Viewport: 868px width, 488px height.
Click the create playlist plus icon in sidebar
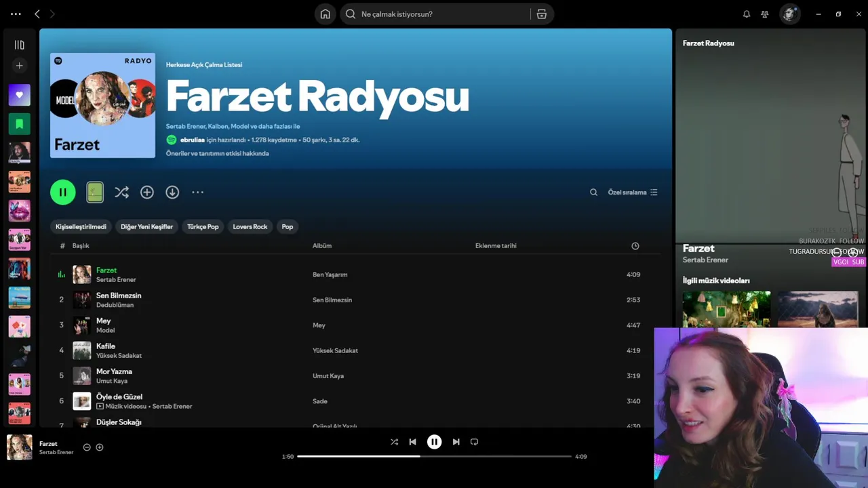coord(19,66)
